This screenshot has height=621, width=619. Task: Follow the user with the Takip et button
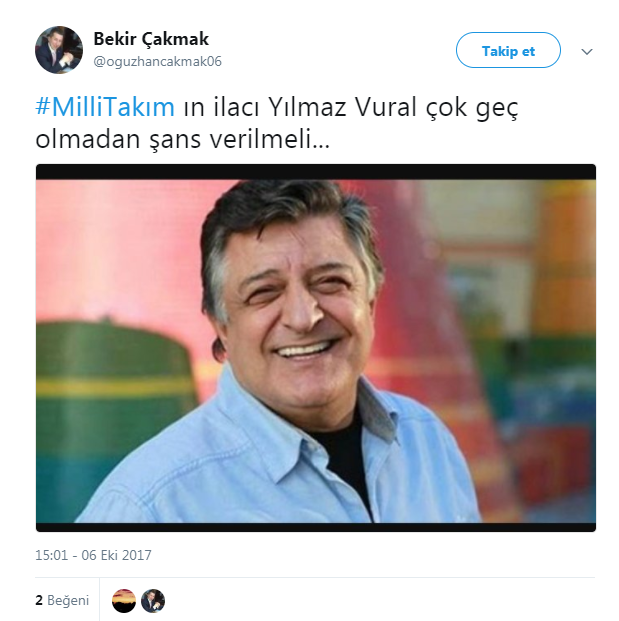(508, 50)
